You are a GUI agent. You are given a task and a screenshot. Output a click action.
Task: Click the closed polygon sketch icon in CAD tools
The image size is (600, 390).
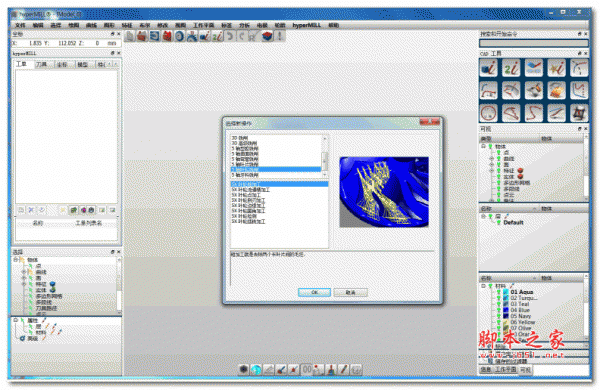pos(511,113)
